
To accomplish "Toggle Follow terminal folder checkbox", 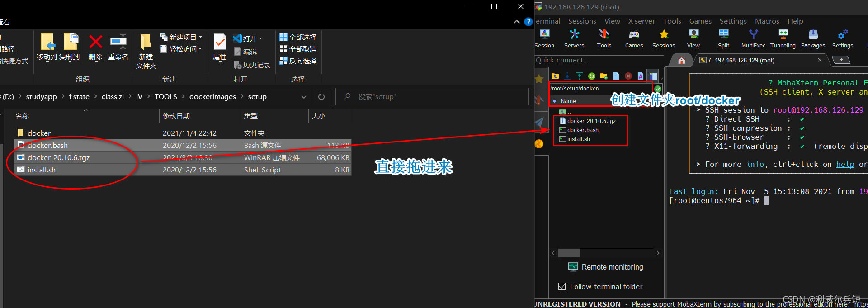I will pyautogui.click(x=562, y=286).
